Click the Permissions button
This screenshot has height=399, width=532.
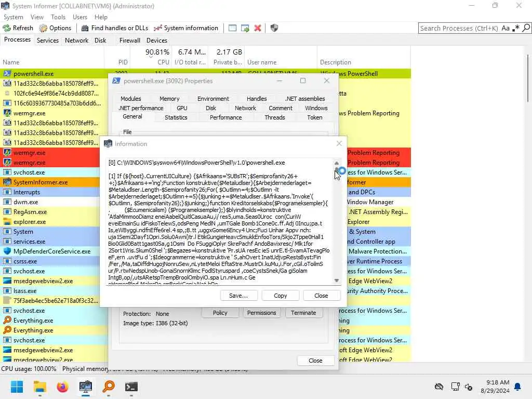pos(262,313)
